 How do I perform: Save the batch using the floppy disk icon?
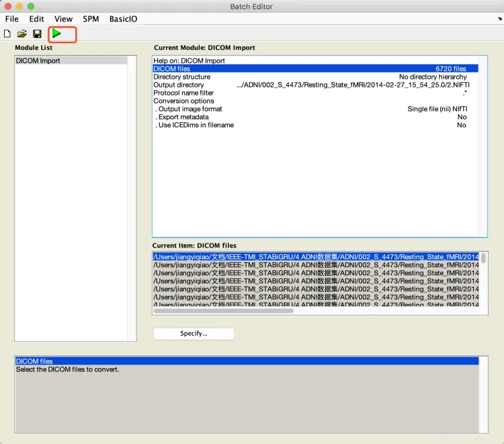pyautogui.click(x=37, y=34)
